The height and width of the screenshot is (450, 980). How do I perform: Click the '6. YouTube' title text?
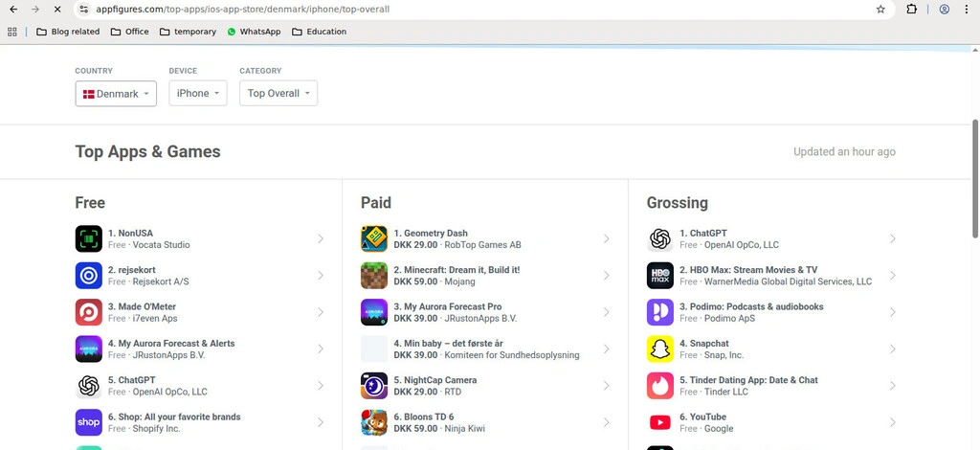tap(703, 416)
